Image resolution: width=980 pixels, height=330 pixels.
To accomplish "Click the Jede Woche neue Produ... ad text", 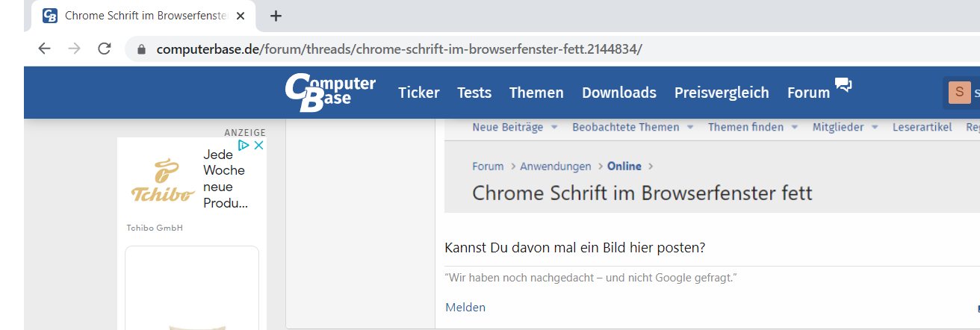I will click(226, 178).
